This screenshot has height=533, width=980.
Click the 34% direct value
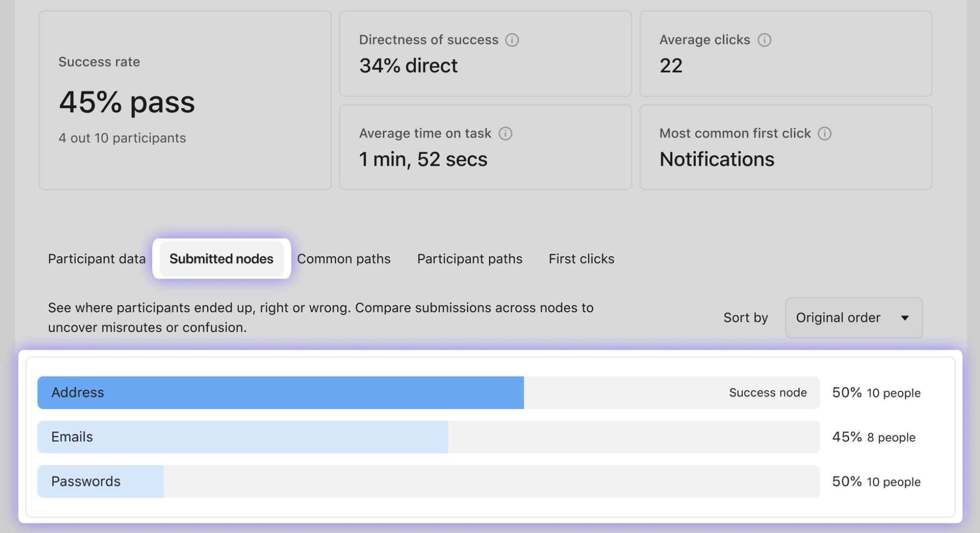(x=408, y=66)
